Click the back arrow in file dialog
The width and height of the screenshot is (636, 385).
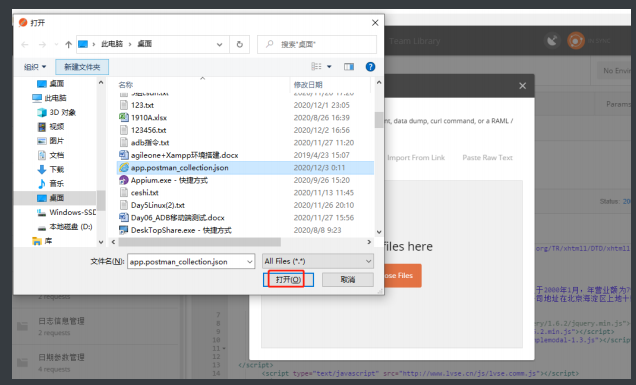pos(25,44)
